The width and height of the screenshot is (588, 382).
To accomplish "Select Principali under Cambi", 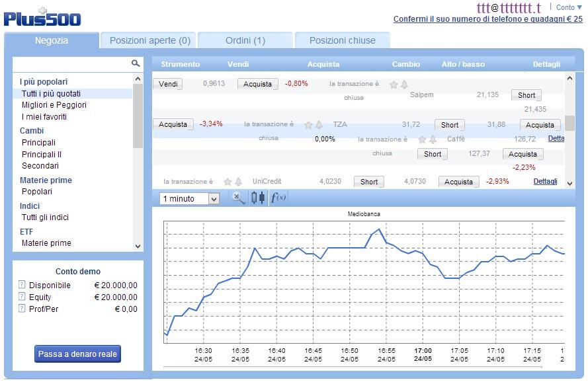I will click(38, 143).
